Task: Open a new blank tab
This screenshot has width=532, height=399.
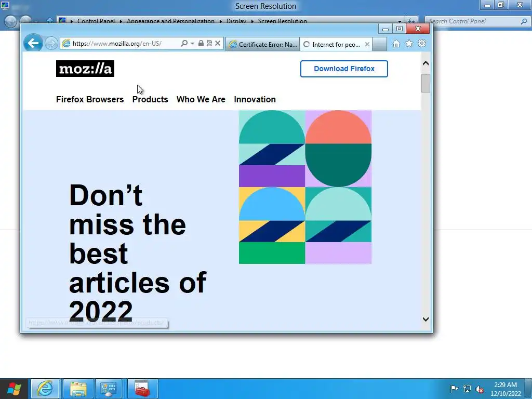Action: tap(380, 45)
